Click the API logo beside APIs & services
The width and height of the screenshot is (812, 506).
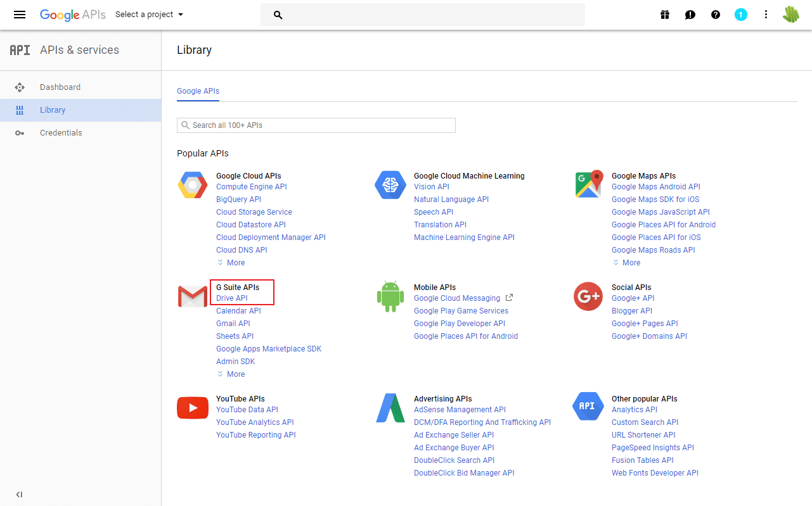pos(20,50)
